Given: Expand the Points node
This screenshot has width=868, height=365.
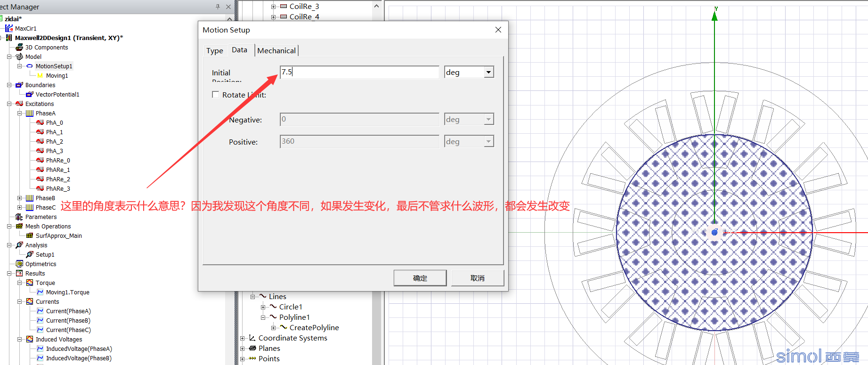Looking at the screenshot, I should pyautogui.click(x=242, y=359).
